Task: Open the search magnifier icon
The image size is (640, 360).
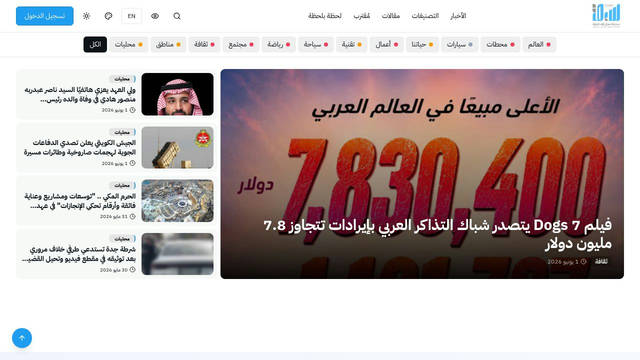Action: pos(177,16)
